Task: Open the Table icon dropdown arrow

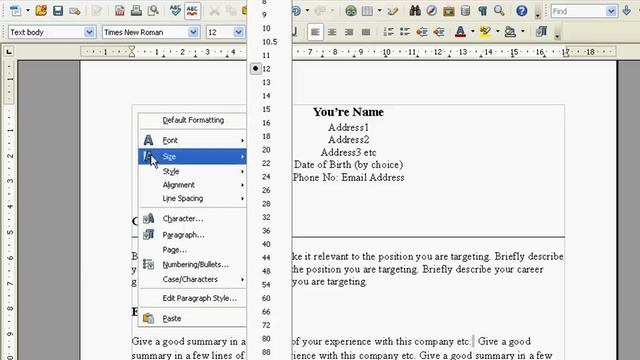Action: point(380,11)
